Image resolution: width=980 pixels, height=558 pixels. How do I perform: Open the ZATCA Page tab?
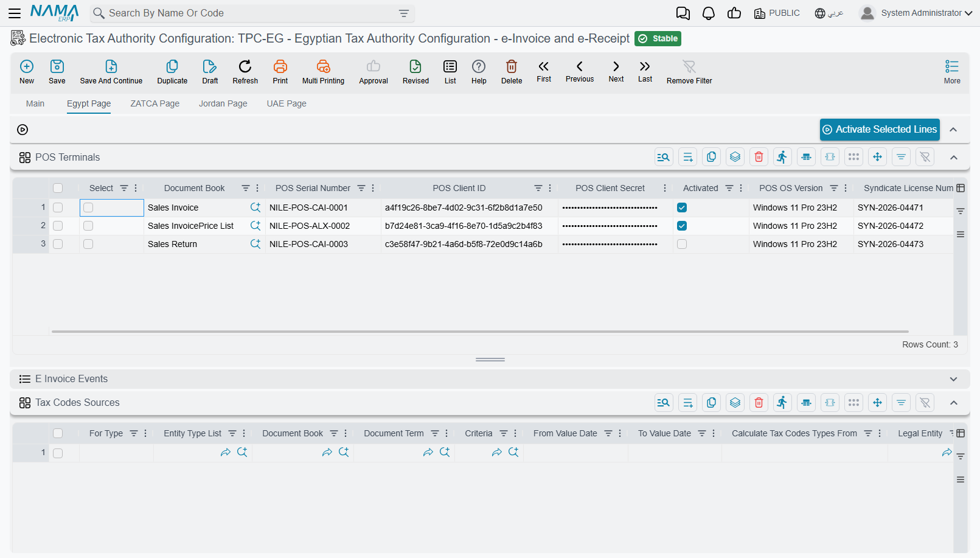coord(155,103)
